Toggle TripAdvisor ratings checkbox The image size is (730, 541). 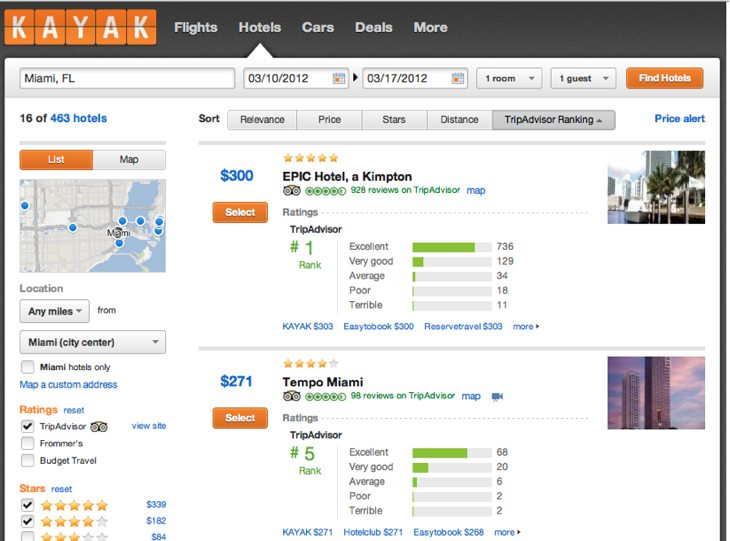click(x=27, y=426)
